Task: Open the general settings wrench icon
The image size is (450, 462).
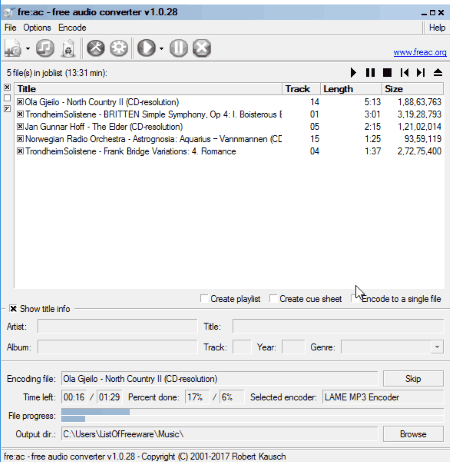Action: [96, 48]
